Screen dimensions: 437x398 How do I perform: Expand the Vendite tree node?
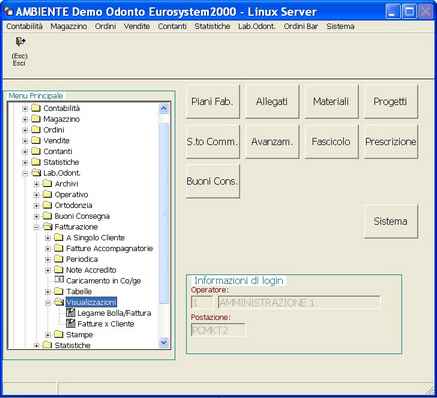click(25, 141)
